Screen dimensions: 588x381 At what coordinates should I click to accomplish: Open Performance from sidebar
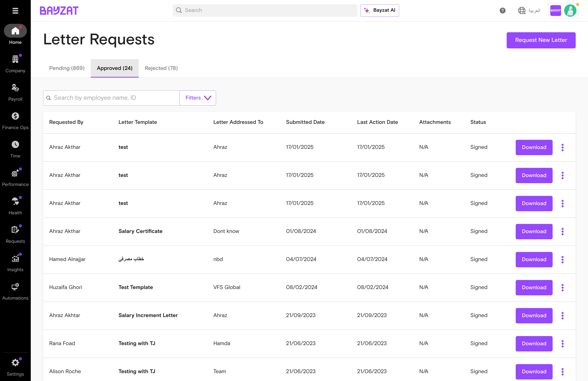(15, 177)
